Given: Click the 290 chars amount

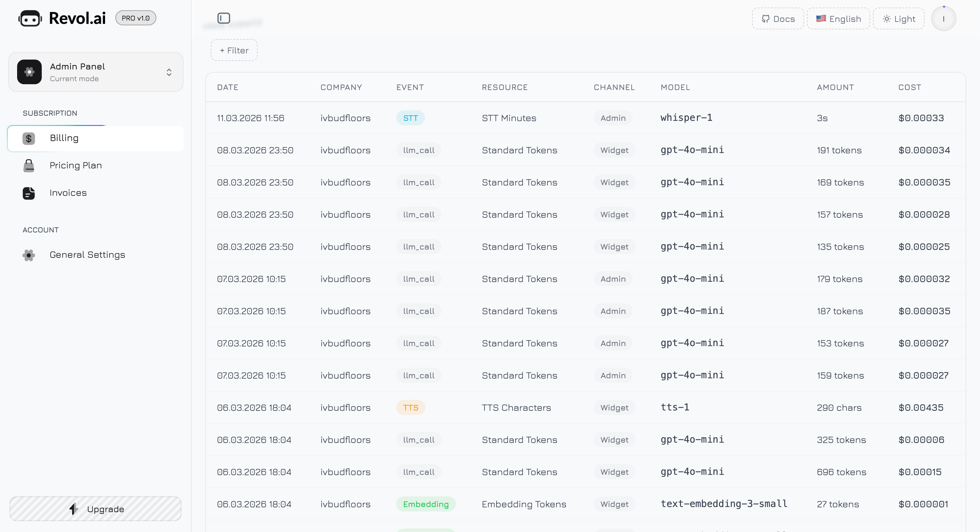Looking at the screenshot, I should pos(839,408).
